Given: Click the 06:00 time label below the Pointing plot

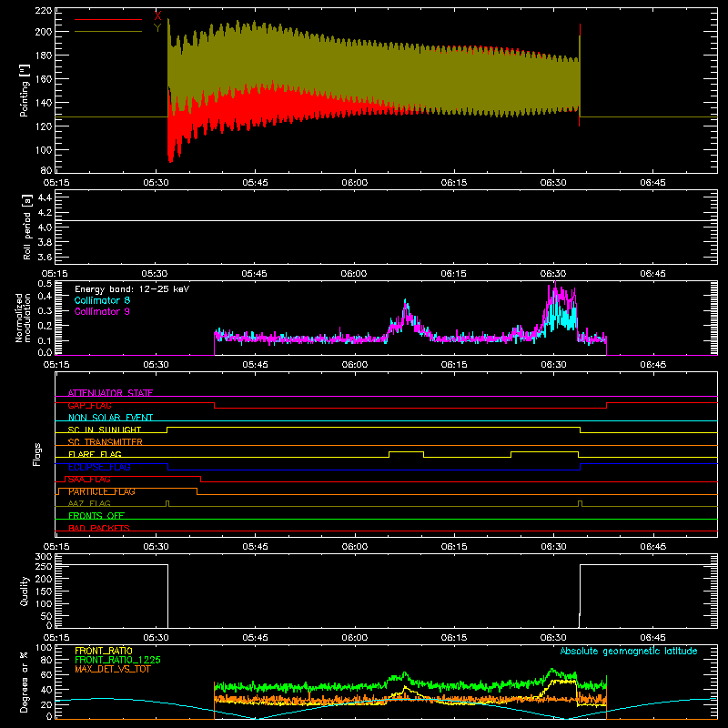Looking at the screenshot, I should coord(354,183).
